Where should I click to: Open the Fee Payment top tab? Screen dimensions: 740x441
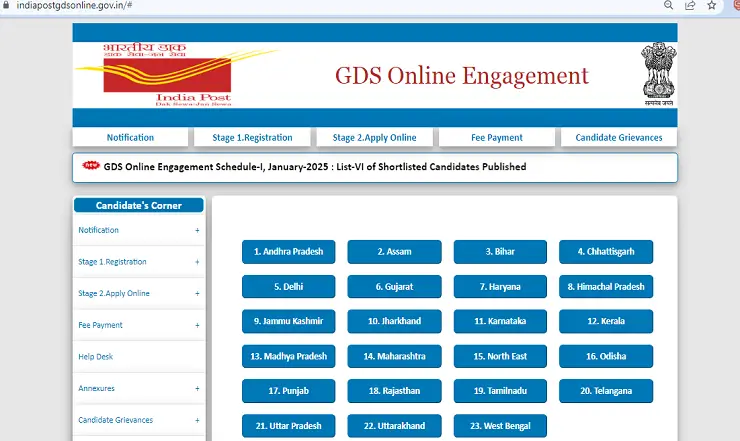click(x=496, y=137)
